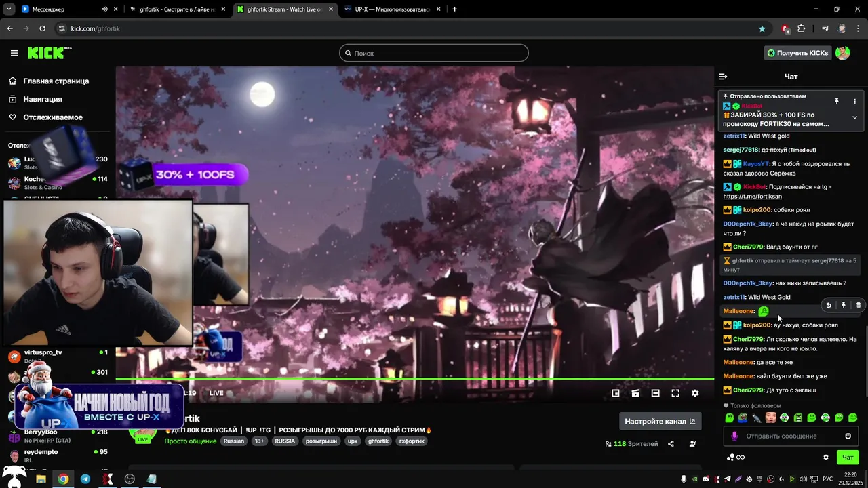The width and height of the screenshot is (868, 488).
Task: Click the purple microphone in the message box
Action: [734, 436]
